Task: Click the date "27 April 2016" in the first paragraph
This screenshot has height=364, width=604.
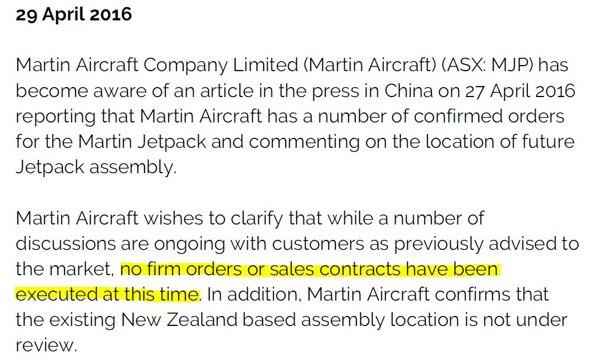Action: (520, 92)
